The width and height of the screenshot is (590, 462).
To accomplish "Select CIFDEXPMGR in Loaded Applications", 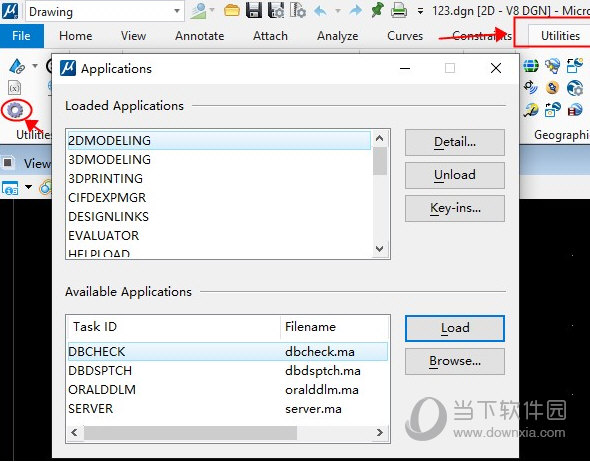I will [x=219, y=198].
